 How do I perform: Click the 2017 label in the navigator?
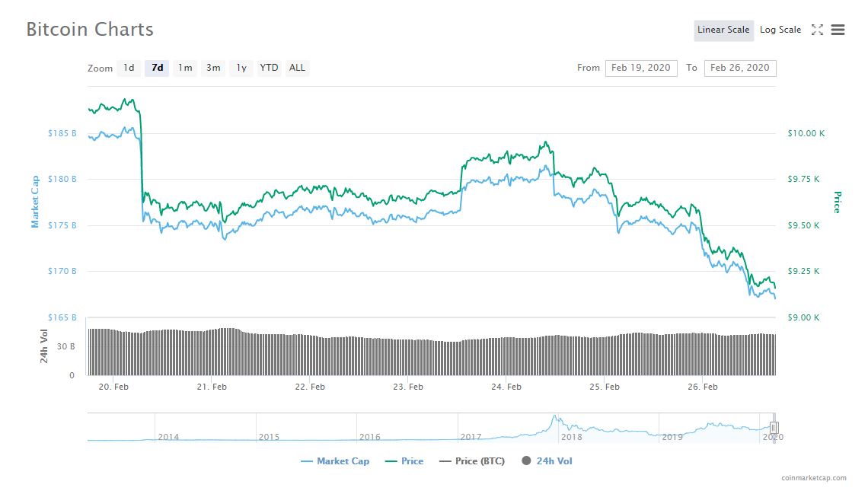point(471,437)
